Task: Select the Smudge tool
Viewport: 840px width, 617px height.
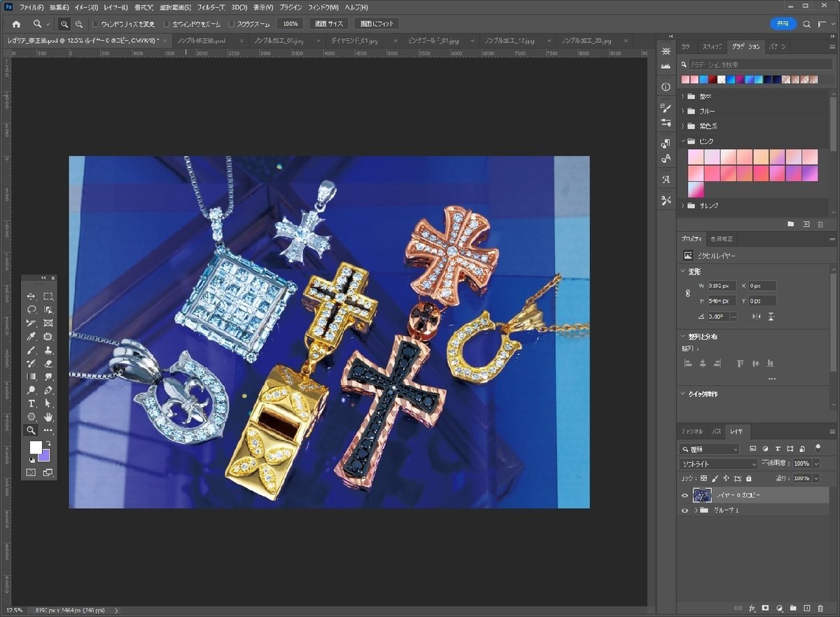Action: [48, 377]
